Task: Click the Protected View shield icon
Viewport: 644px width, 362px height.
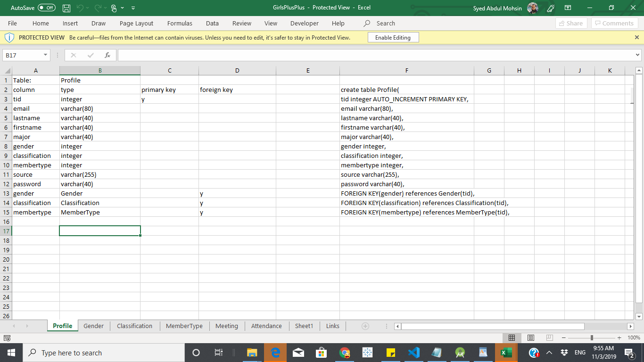Action: (10, 37)
